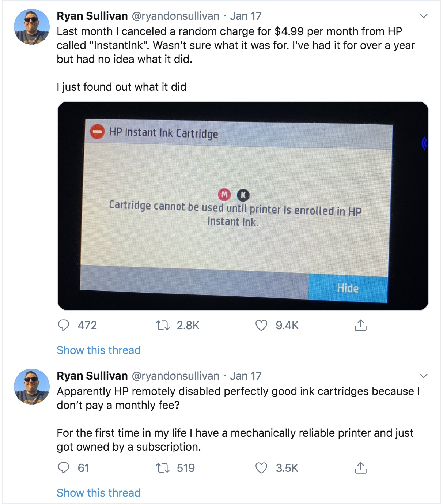This screenshot has width=443, height=504.
Task: Click the Hide button in the printer photo
Action: (348, 288)
